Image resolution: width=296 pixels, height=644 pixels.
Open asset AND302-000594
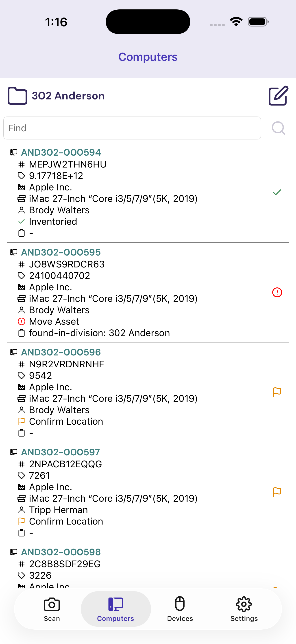[x=61, y=152]
